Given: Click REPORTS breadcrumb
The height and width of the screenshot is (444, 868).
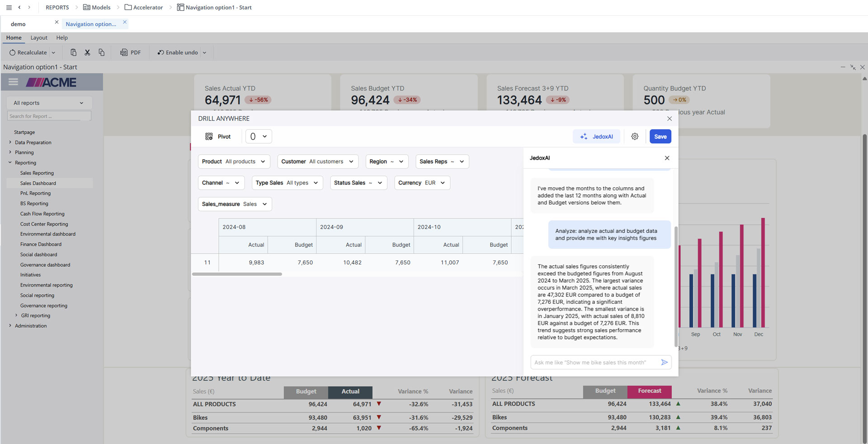Looking at the screenshot, I should (57, 7).
